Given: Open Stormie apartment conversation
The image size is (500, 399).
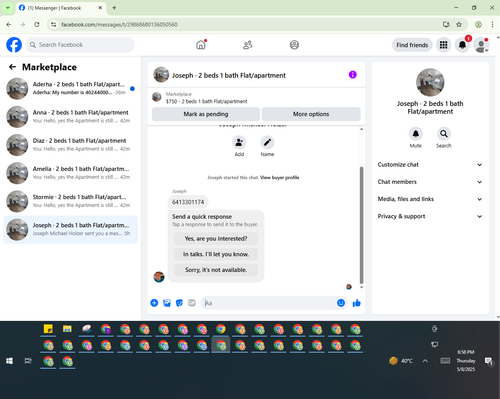Looking at the screenshot, I should (x=70, y=201).
